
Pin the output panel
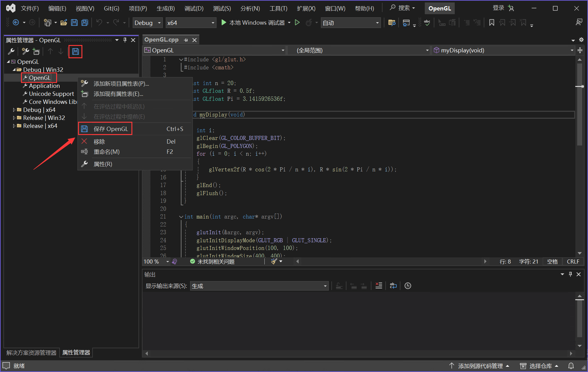[x=570, y=274]
